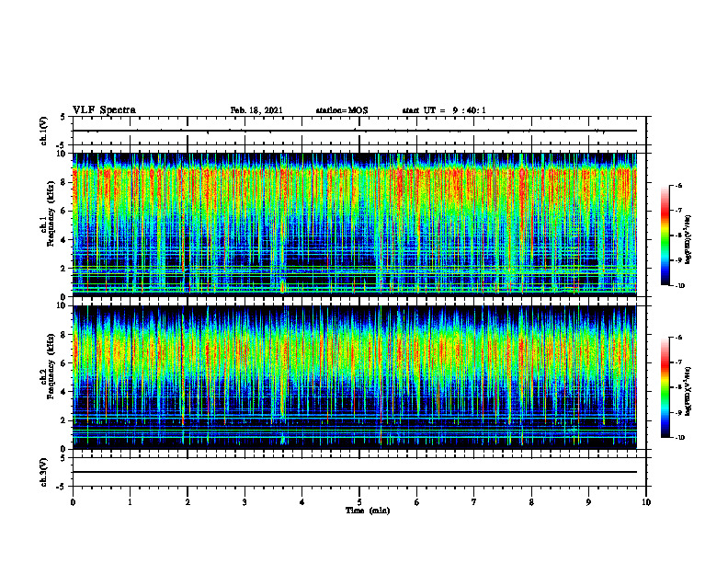Click the "station=MOS" label

coord(342,110)
